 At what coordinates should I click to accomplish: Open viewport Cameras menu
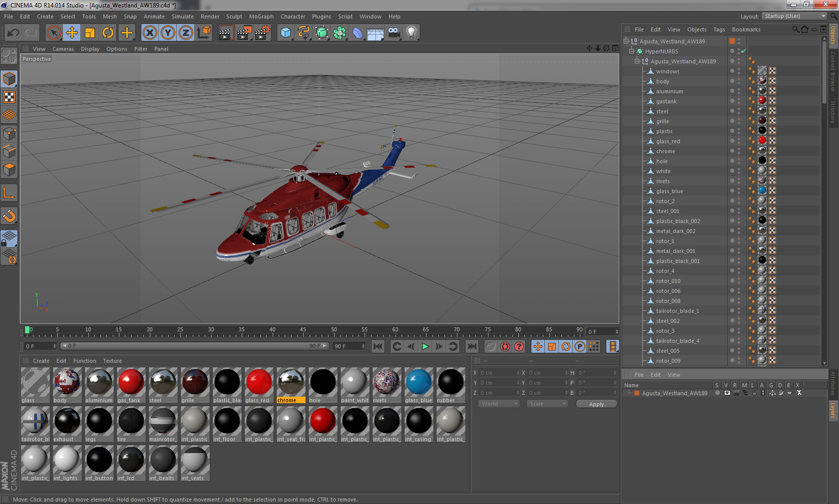point(63,49)
